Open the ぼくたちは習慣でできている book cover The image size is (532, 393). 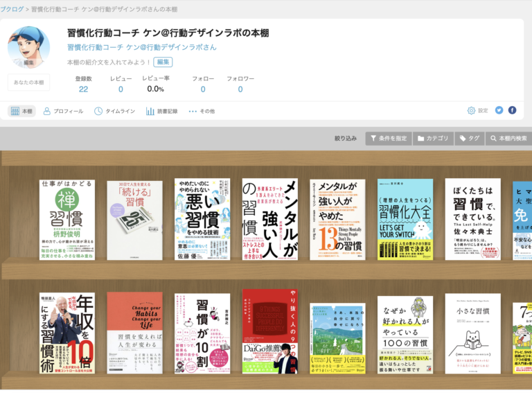pos(473,219)
